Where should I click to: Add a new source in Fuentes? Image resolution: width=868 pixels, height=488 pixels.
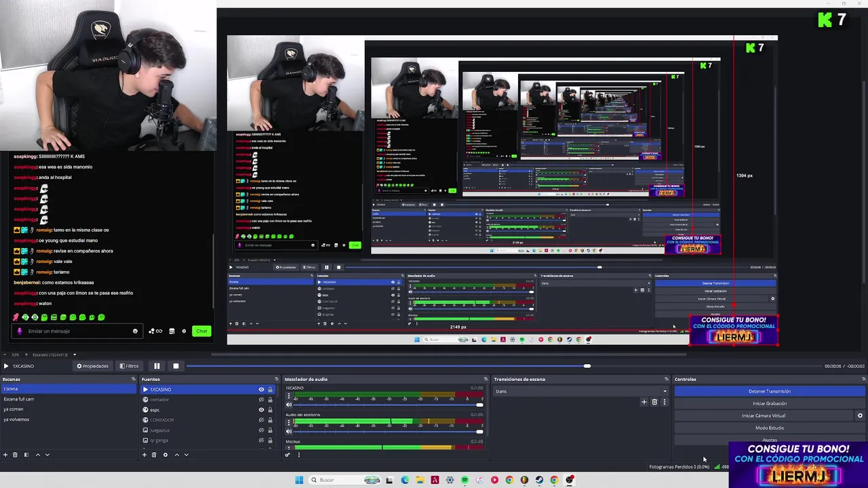click(x=144, y=455)
